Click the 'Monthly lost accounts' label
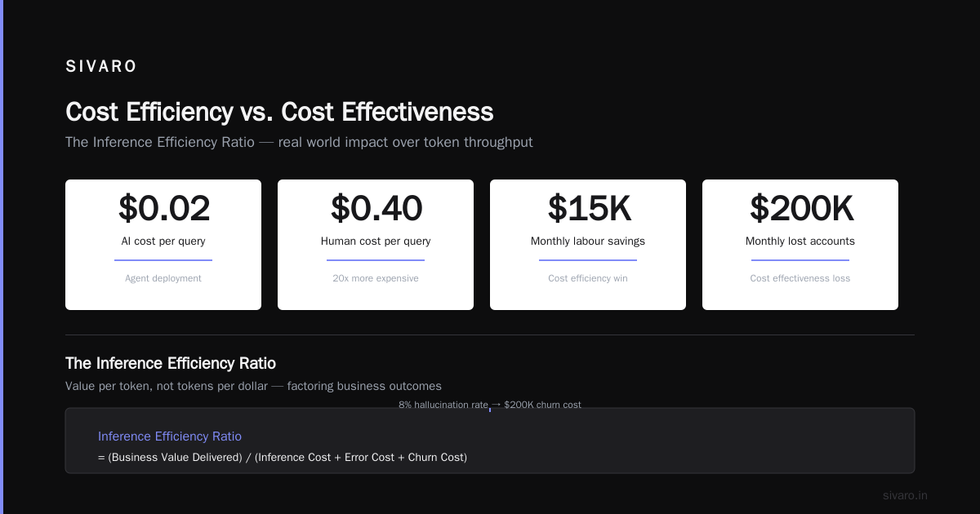This screenshot has width=980, height=514. (800, 241)
